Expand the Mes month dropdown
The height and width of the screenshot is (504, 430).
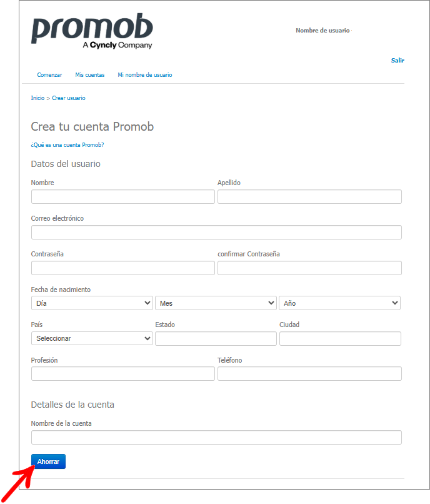click(216, 303)
